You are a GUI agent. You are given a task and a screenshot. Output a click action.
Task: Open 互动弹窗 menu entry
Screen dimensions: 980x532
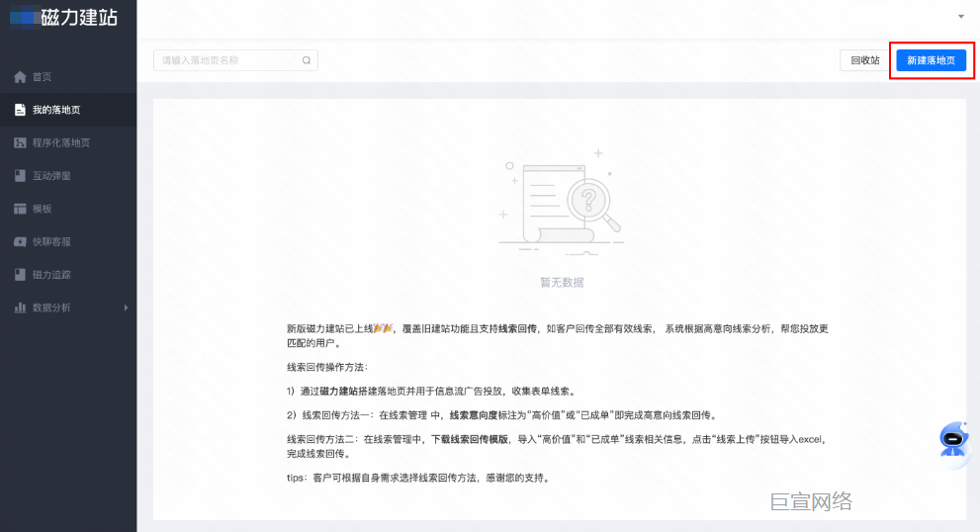coord(68,176)
